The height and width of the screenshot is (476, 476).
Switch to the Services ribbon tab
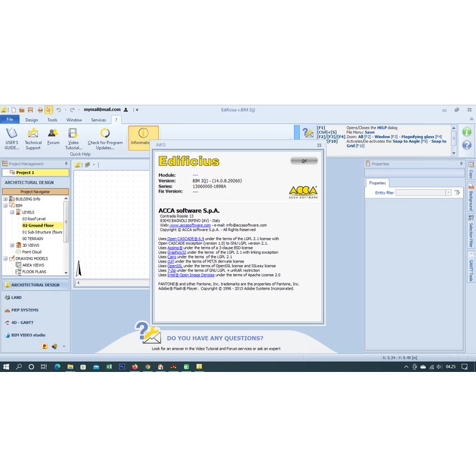[99, 120]
